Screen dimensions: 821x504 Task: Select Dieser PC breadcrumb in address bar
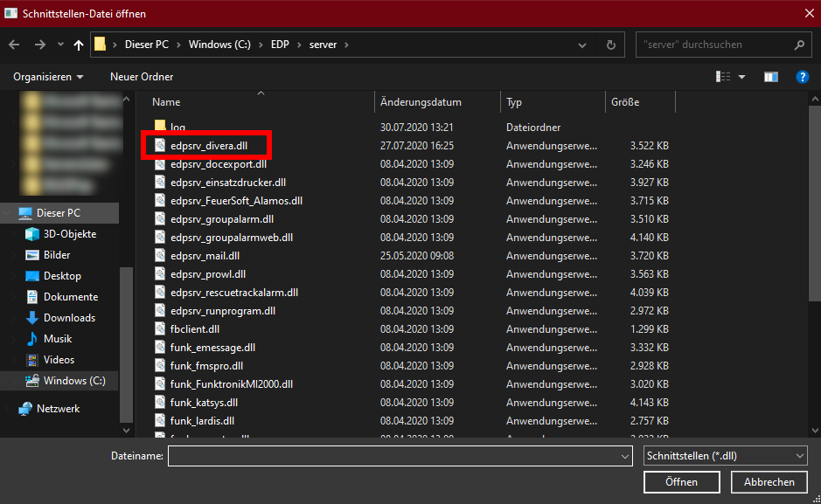coord(147,45)
